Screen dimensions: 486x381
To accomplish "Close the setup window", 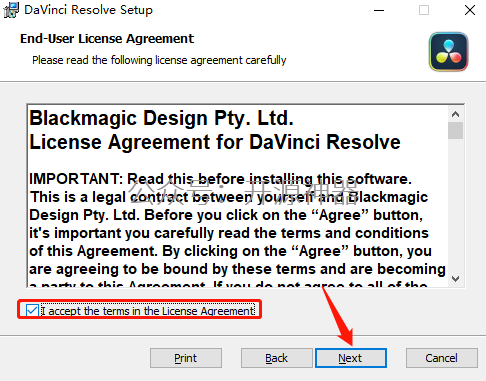I will 470,10.
